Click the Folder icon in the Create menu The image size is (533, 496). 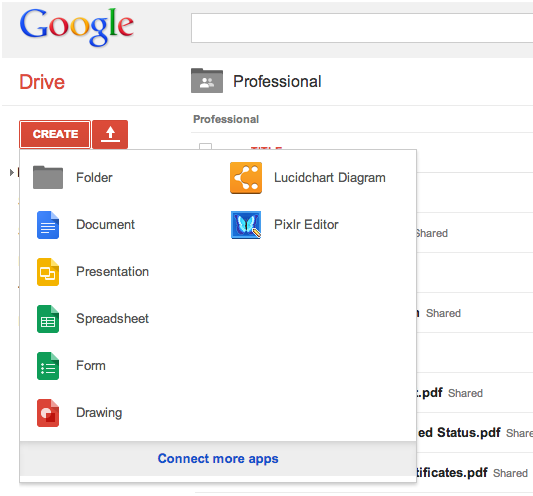[48, 177]
